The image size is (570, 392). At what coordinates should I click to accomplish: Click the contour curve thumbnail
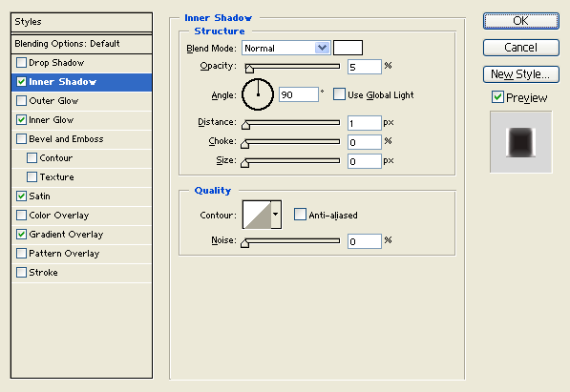(257, 215)
